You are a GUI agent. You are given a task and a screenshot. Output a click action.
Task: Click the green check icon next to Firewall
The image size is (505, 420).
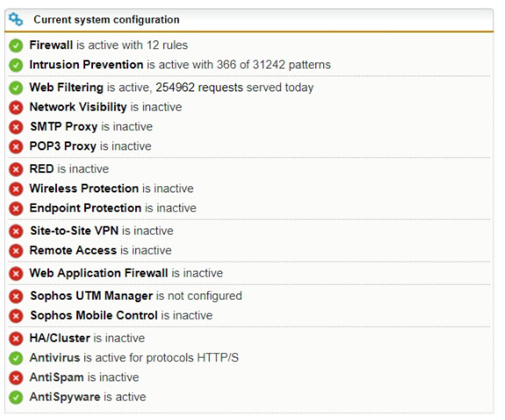[16, 46]
